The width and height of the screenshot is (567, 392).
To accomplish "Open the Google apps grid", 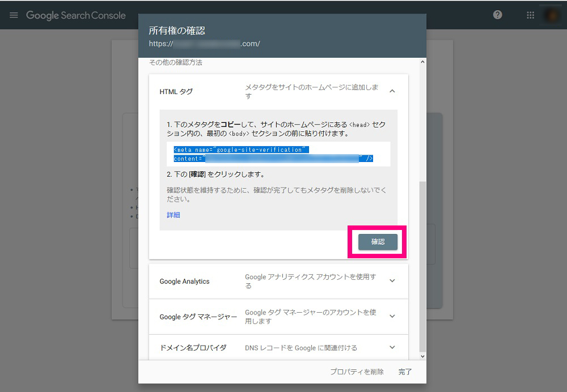I will click(x=531, y=15).
